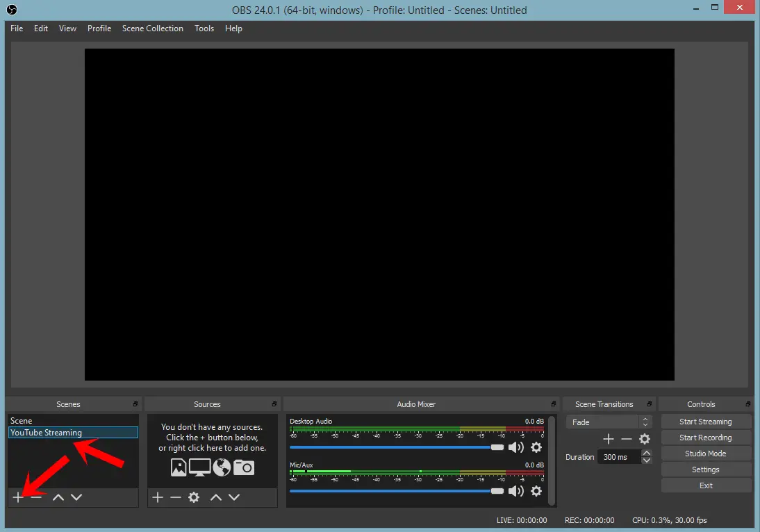This screenshot has height=532, width=760.
Task: Open source properties gear icon
Action: (x=194, y=497)
